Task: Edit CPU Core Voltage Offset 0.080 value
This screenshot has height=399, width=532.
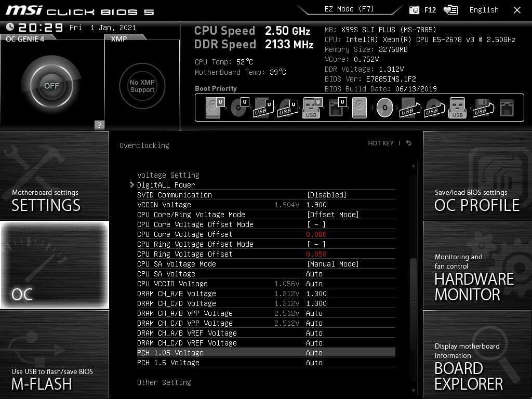Action: click(316, 234)
